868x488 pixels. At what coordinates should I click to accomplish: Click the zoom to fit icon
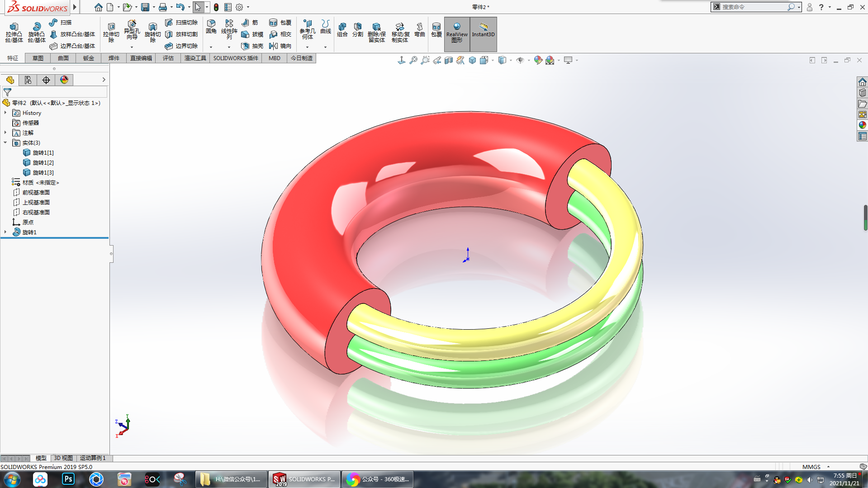click(413, 60)
